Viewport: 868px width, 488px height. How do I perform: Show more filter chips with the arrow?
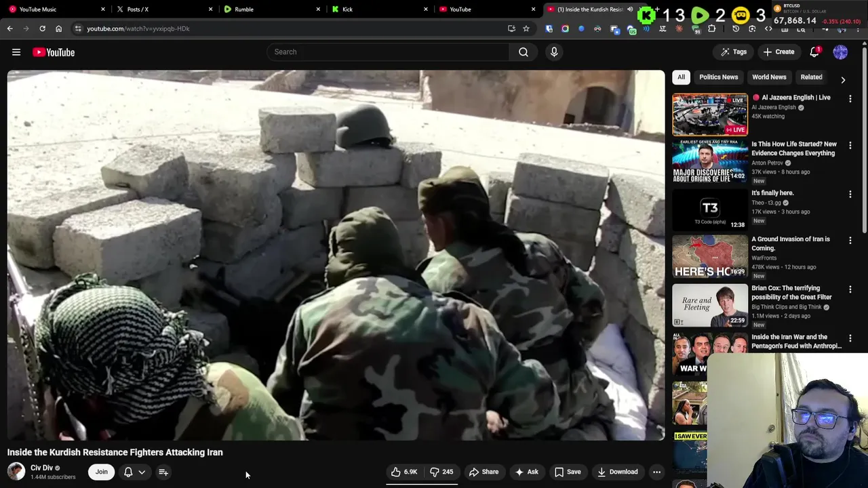click(x=843, y=80)
